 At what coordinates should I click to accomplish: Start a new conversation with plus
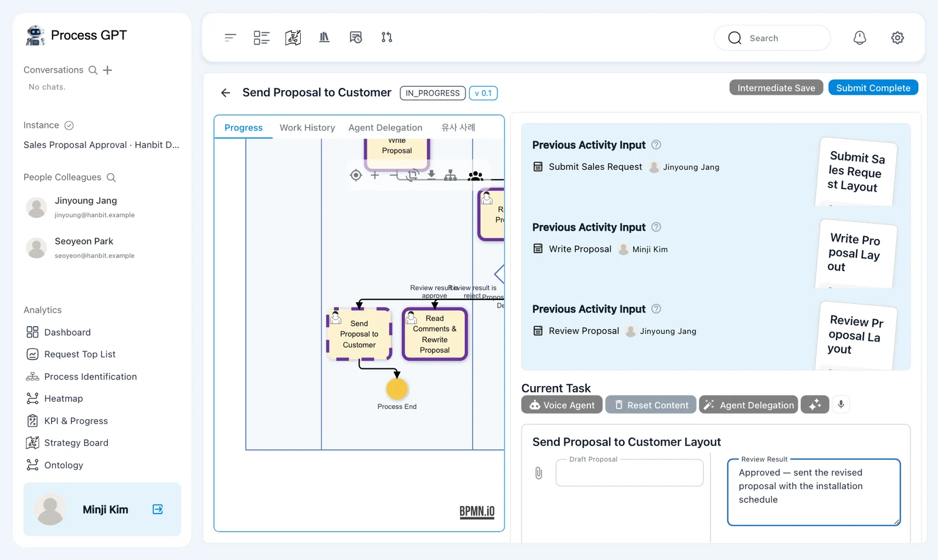(107, 70)
